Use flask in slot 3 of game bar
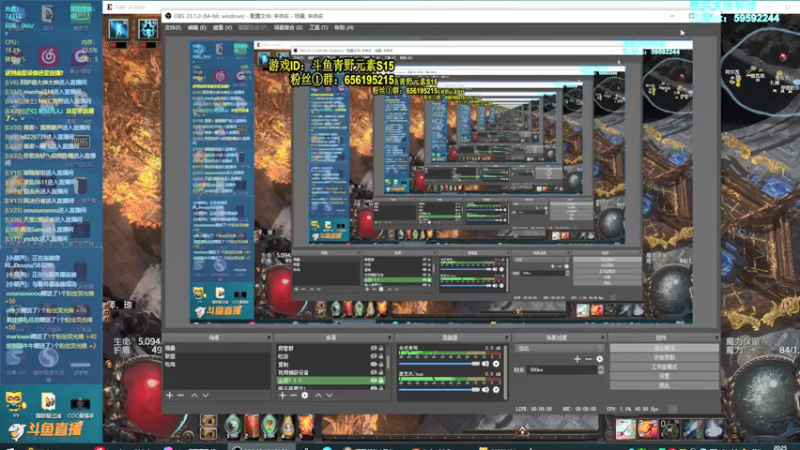The height and width of the screenshot is (450, 800). click(269, 426)
